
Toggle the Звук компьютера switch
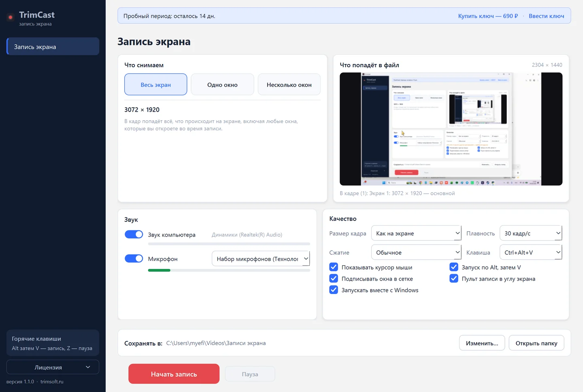(134, 234)
